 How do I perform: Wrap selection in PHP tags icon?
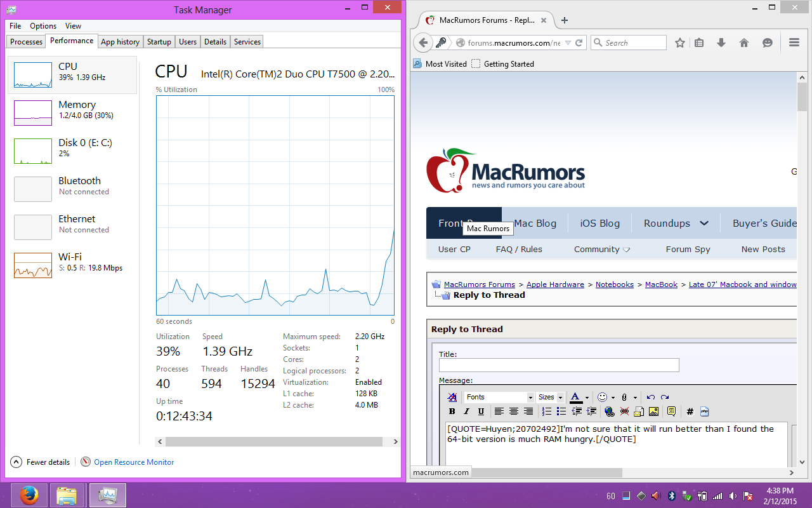(x=705, y=411)
